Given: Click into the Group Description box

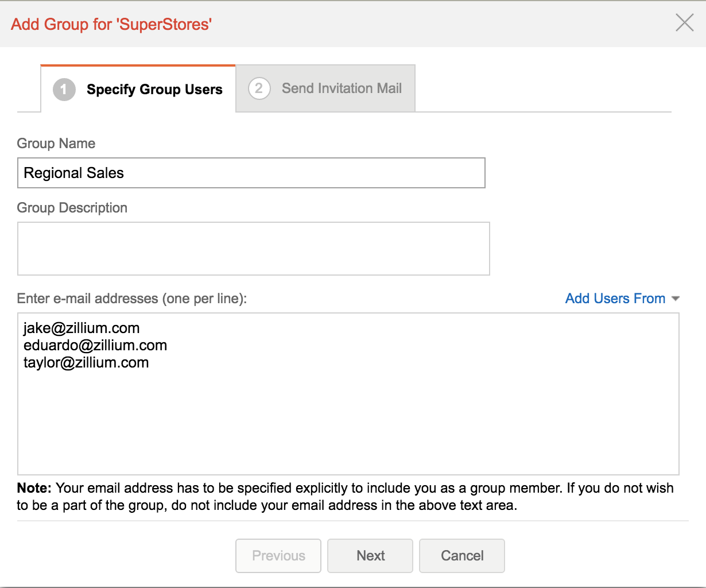Looking at the screenshot, I should [x=253, y=249].
